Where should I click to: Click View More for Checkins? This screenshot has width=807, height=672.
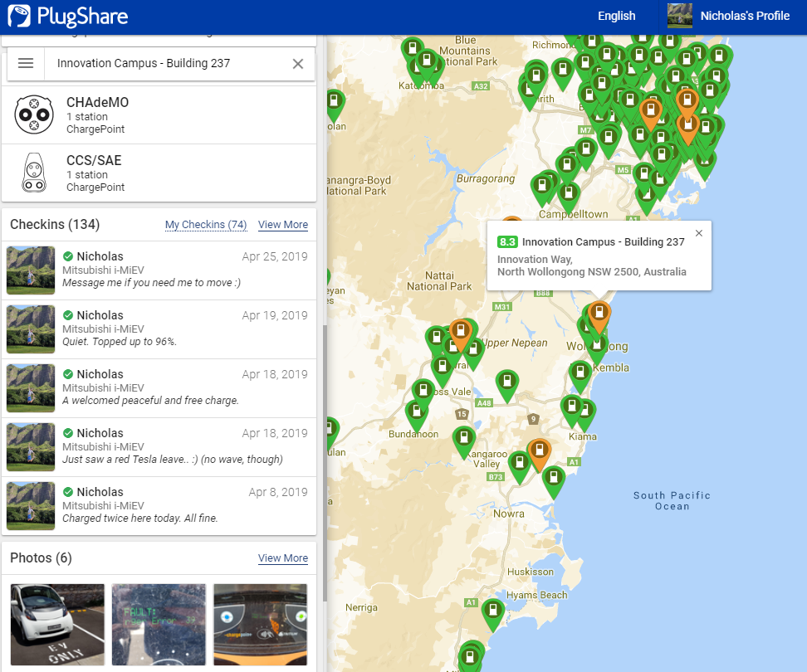pyautogui.click(x=283, y=225)
